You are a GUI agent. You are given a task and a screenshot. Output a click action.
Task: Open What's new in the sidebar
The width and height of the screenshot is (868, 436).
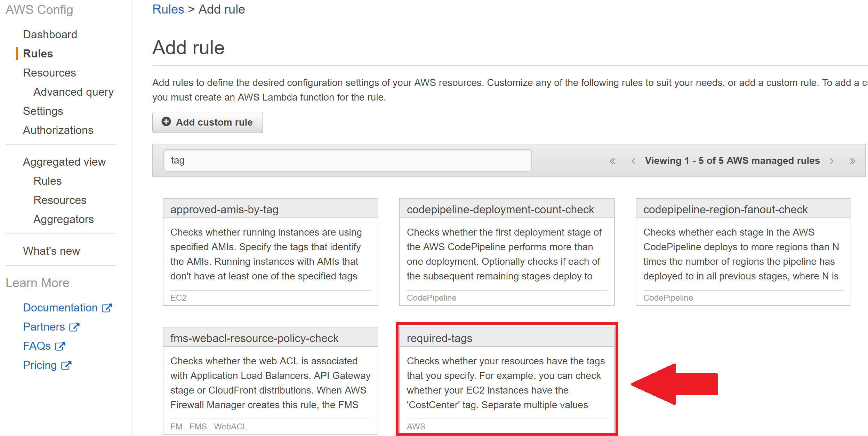[x=51, y=251]
